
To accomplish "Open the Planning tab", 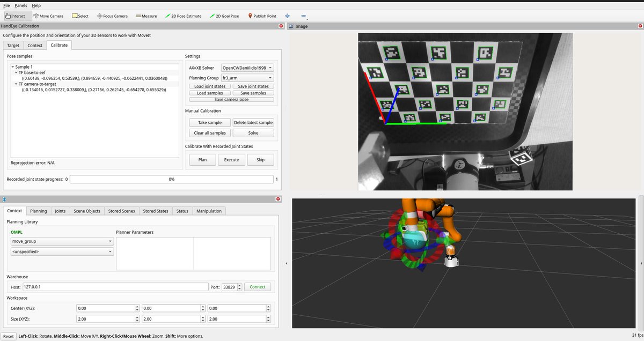I will tap(38, 211).
